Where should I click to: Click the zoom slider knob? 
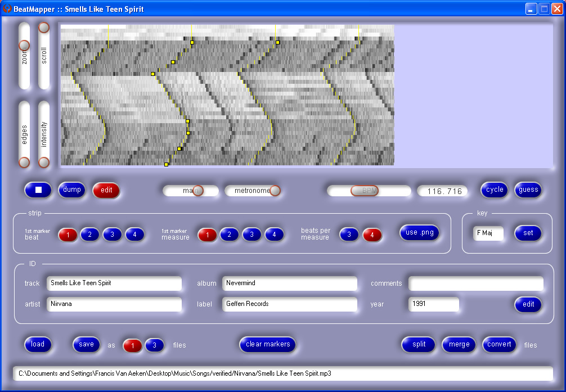pyautogui.click(x=24, y=46)
